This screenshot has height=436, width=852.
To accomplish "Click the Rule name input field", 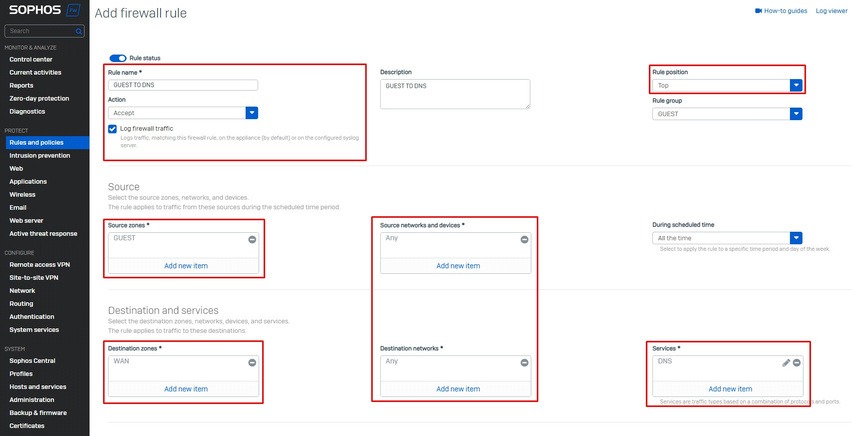I will point(183,85).
